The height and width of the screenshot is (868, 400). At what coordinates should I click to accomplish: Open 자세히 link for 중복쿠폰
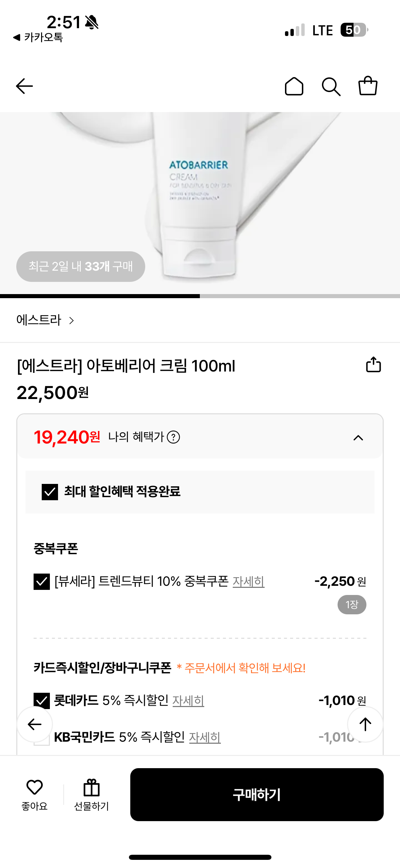tap(248, 581)
